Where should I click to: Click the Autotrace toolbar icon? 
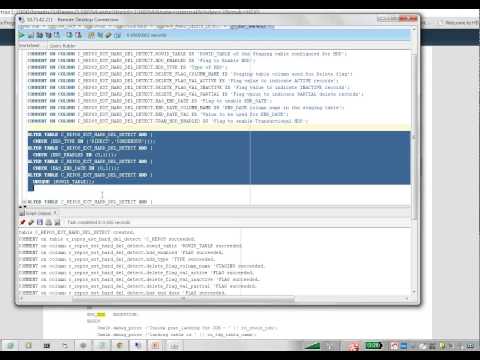tap(48, 35)
